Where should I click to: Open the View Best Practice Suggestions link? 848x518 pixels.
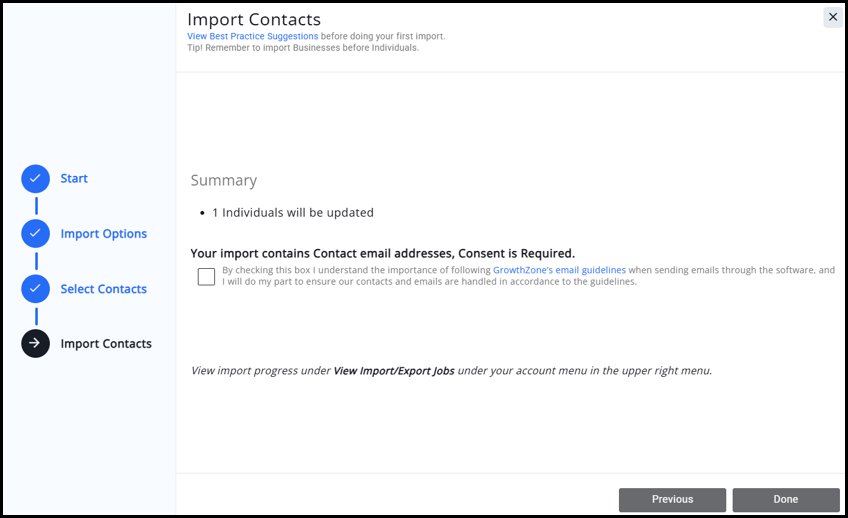pos(252,36)
